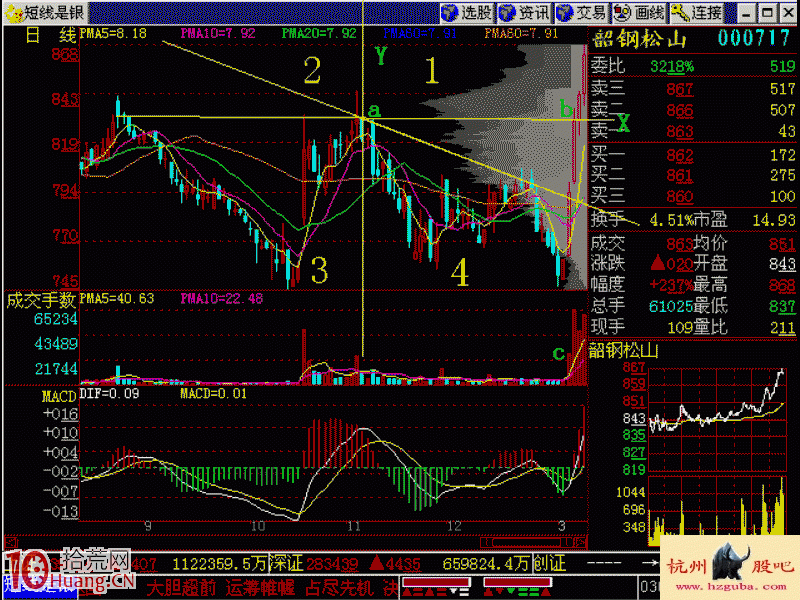Click the 最低 low price value 837
Screen dimensions: 800x600
click(782, 306)
